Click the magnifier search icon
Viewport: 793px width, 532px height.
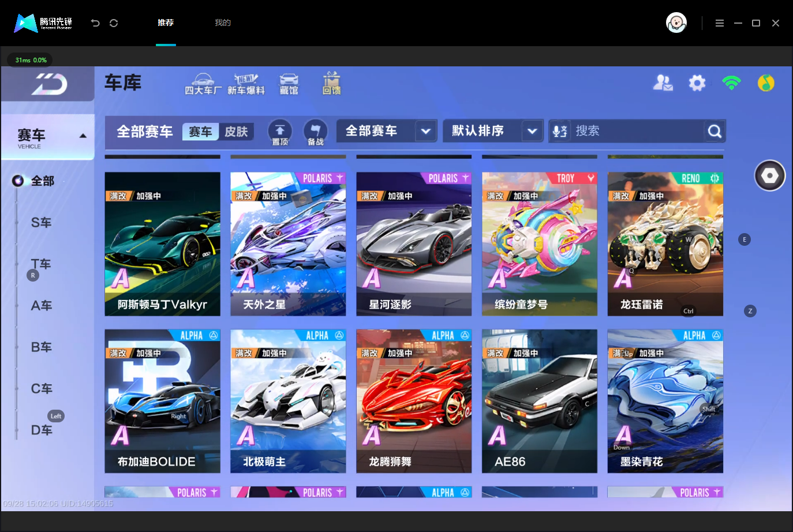[x=715, y=132]
